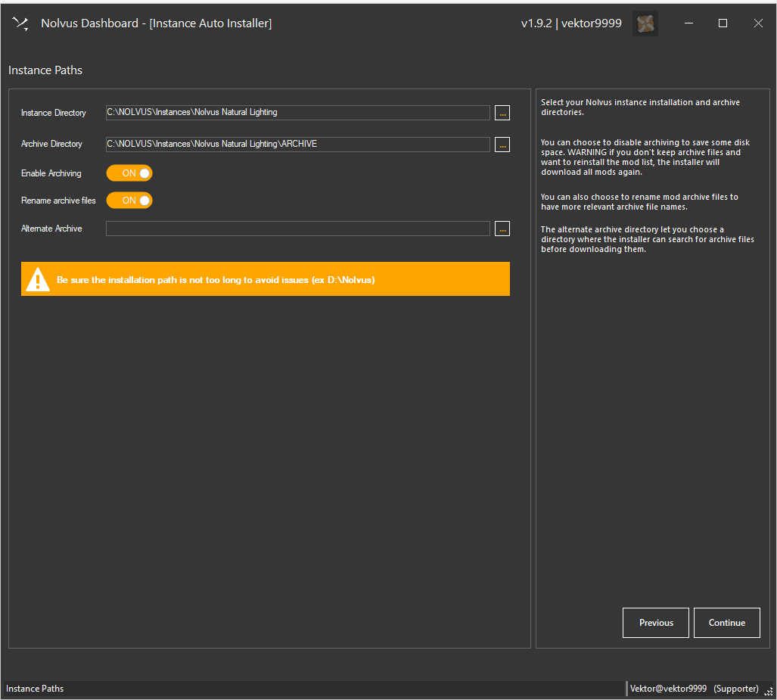Click help text about alternate archive directory
The height and width of the screenshot is (700, 777).
tap(647, 239)
